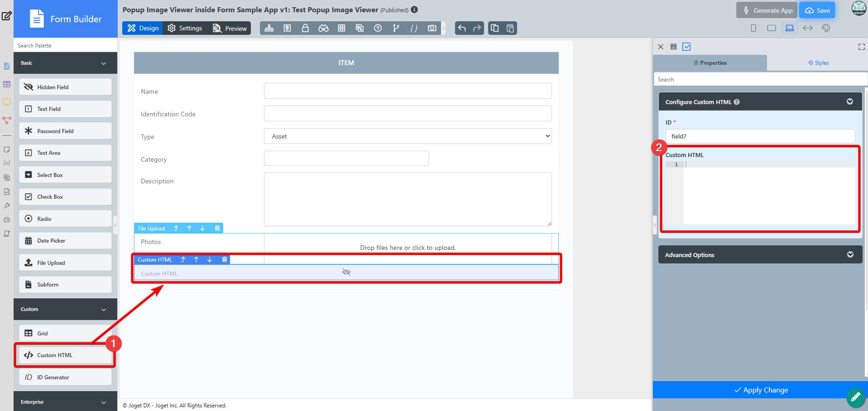Click the lock permission icon in toolbar
Viewport: 868px width, 411px height.
click(x=305, y=28)
